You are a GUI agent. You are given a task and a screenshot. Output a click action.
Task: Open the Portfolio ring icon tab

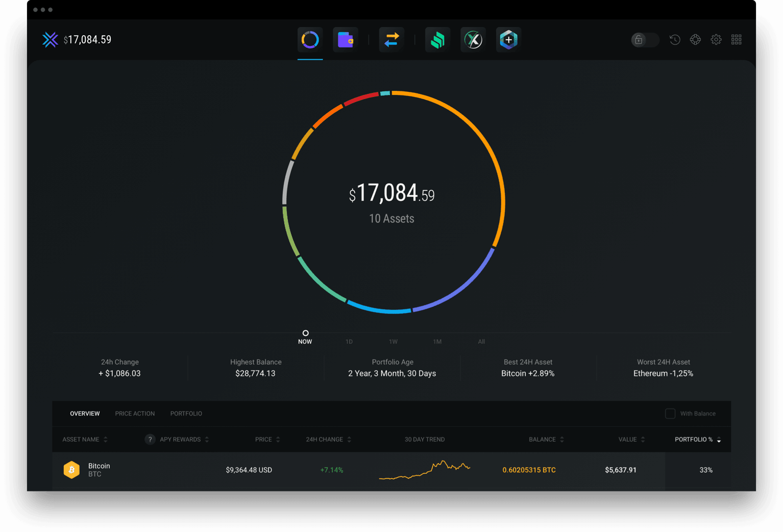[x=310, y=39]
